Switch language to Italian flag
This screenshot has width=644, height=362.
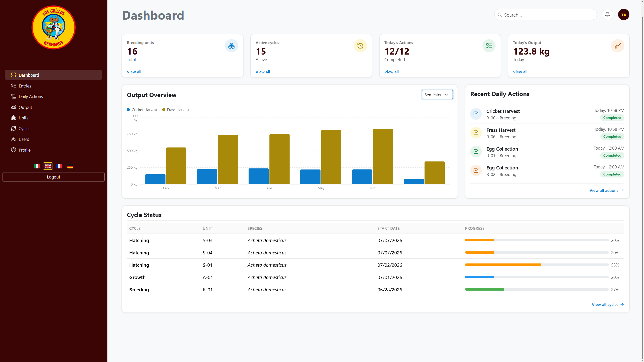[x=37, y=166]
